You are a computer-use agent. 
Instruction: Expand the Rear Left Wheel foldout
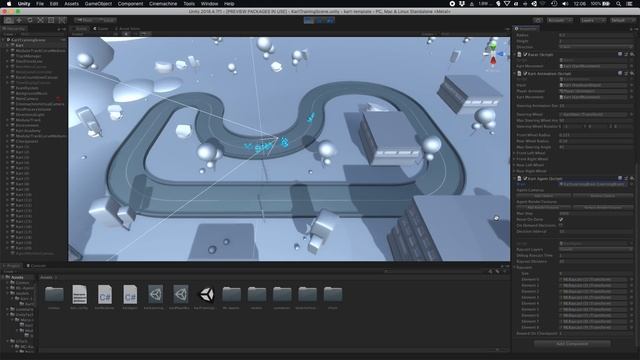(x=515, y=165)
